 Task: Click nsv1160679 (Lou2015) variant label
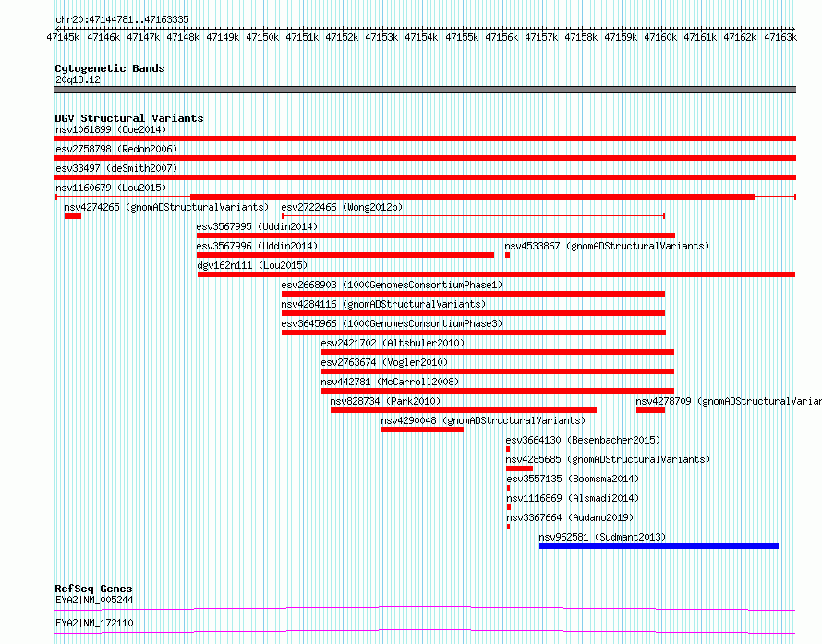click(111, 188)
